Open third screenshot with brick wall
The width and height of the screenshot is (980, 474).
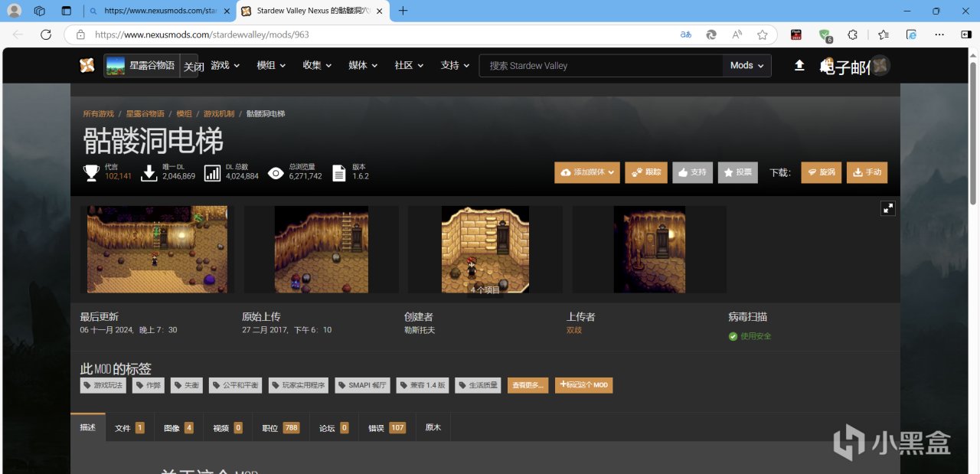click(485, 249)
